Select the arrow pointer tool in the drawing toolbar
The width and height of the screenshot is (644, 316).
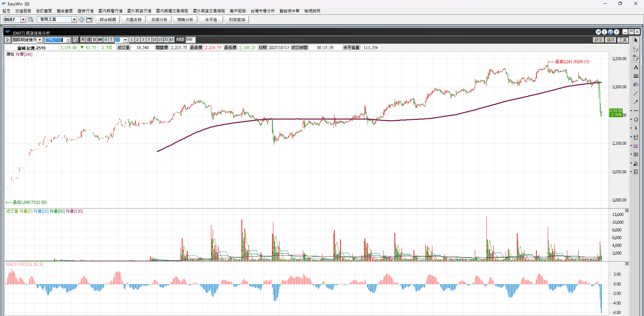tap(636, 40)
